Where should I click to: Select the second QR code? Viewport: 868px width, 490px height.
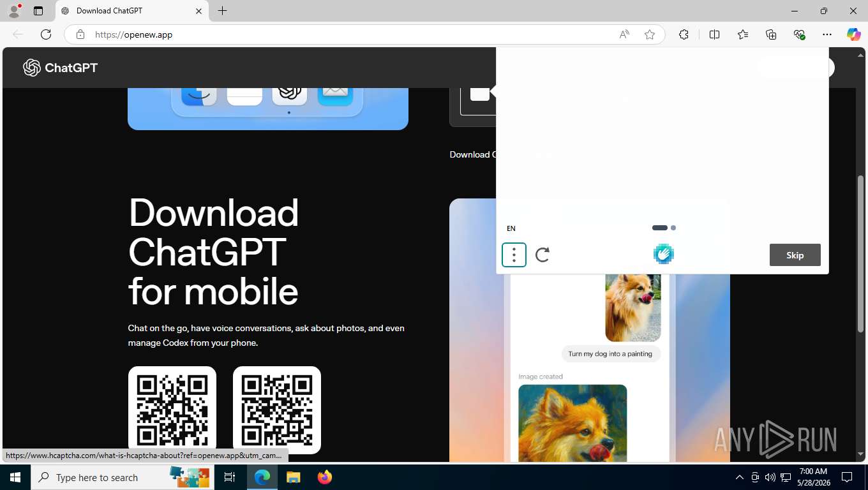(x=277, y=410)
